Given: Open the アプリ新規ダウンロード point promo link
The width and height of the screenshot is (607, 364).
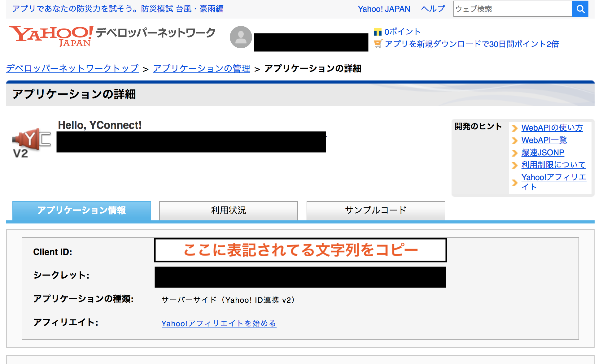Looking at the screenshot, I should [x=472, y=44].
